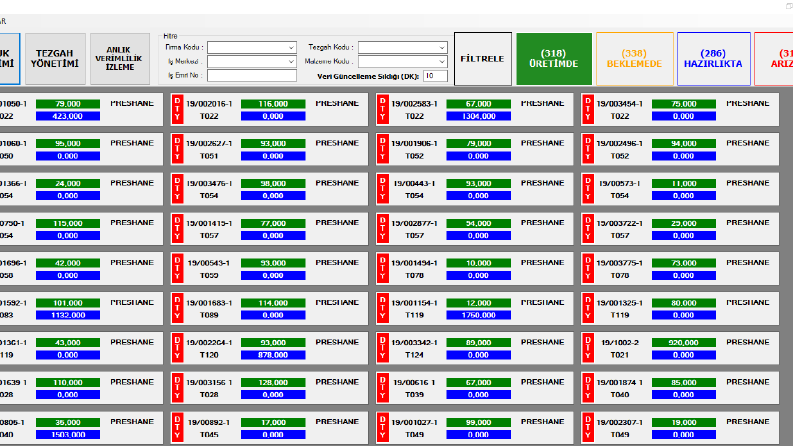Select the DTY badge on the T051 card
Viewport: 793px width, 446px height.
pyautogui.click(x=177, y=149)
